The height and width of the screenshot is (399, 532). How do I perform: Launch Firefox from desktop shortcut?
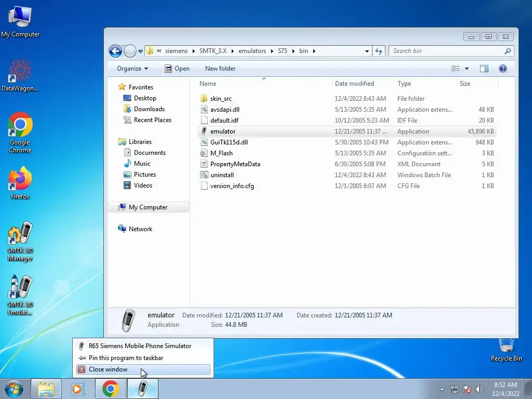point(20,182)
